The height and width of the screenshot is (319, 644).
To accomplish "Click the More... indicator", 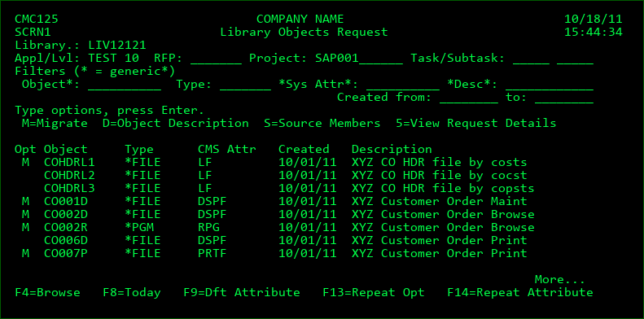I will pos(560,280).
